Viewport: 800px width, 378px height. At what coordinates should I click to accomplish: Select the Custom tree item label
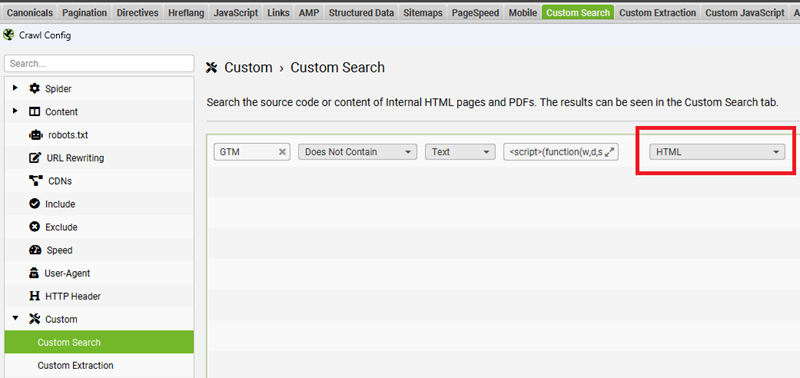coord(61,319)
